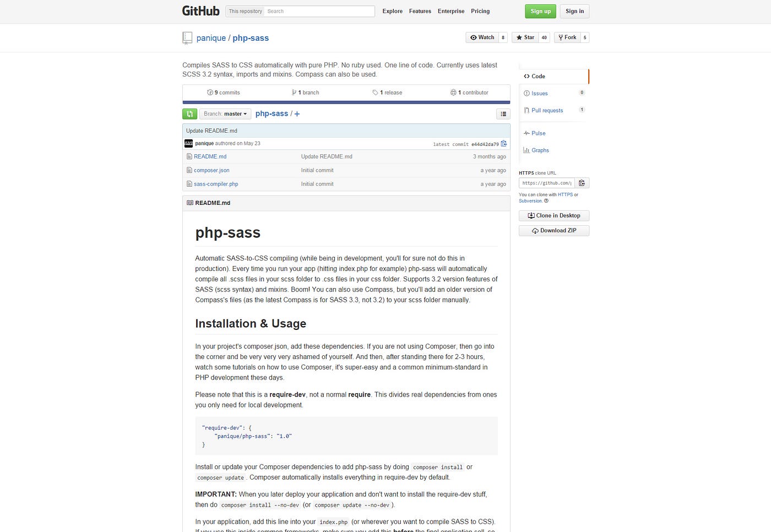Click the HTTPS link in clone help text
This screenshot has height=532, width=771.
[x=565, y=195]
